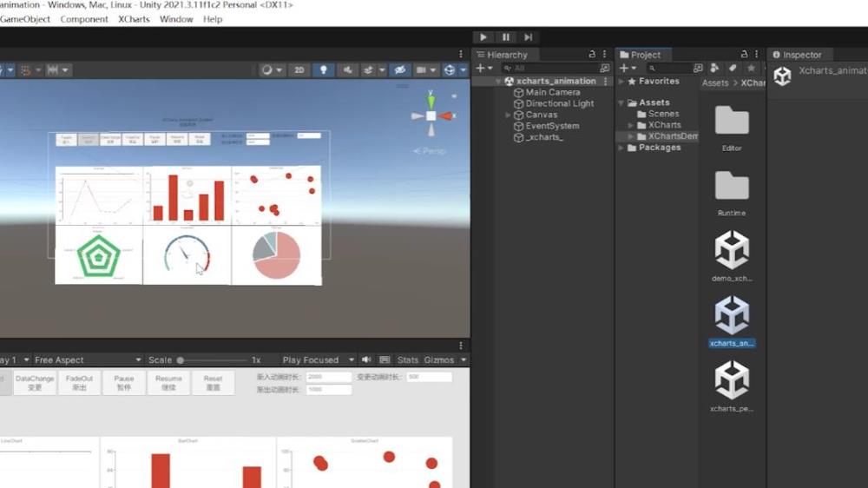Select _xcharts_ object in Hierarchy
The height and width of the screenshot is (488, 868).
pos(544,137)
